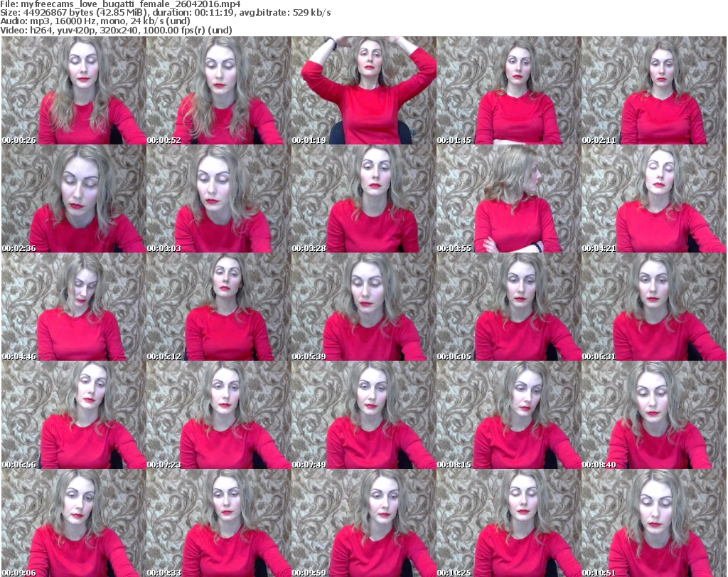Click the 'Video: h264, yuv420p' info line
728x577 pixels.
pyautogui.click(x=116, y=30)
